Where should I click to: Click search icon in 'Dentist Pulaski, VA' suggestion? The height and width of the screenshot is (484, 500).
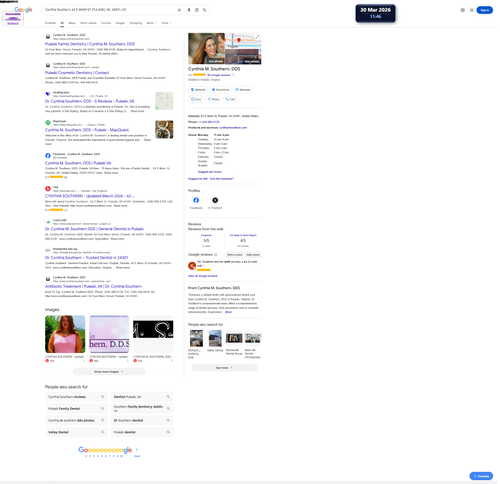coord(168,397)
